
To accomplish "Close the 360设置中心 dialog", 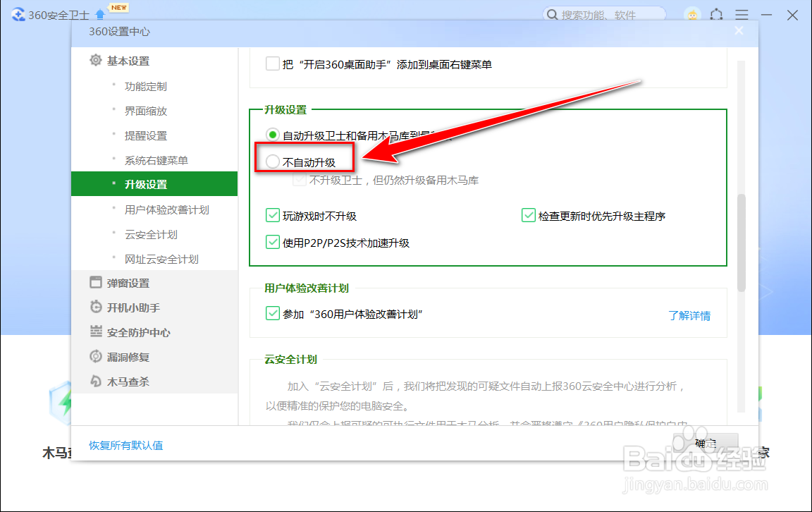I will [x=739, y=30].
